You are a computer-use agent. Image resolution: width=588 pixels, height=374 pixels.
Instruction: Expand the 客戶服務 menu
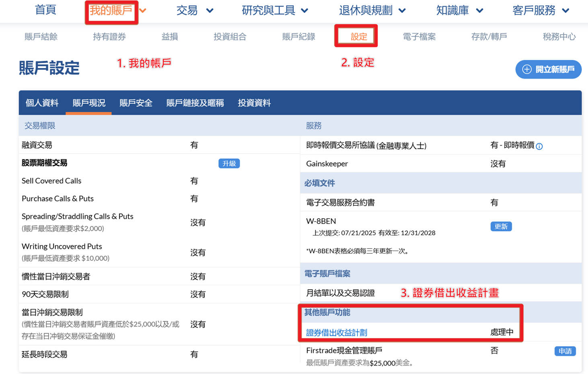pos(541,11)
